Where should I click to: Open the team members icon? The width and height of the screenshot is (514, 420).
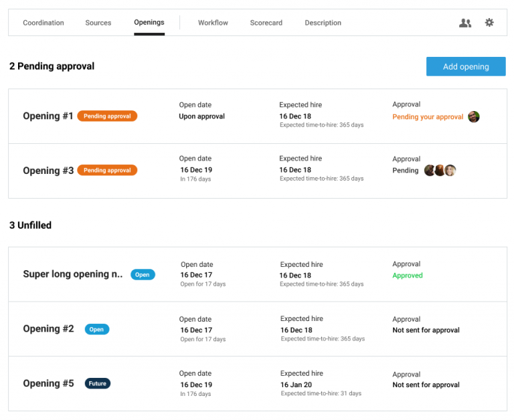[465, 23]
